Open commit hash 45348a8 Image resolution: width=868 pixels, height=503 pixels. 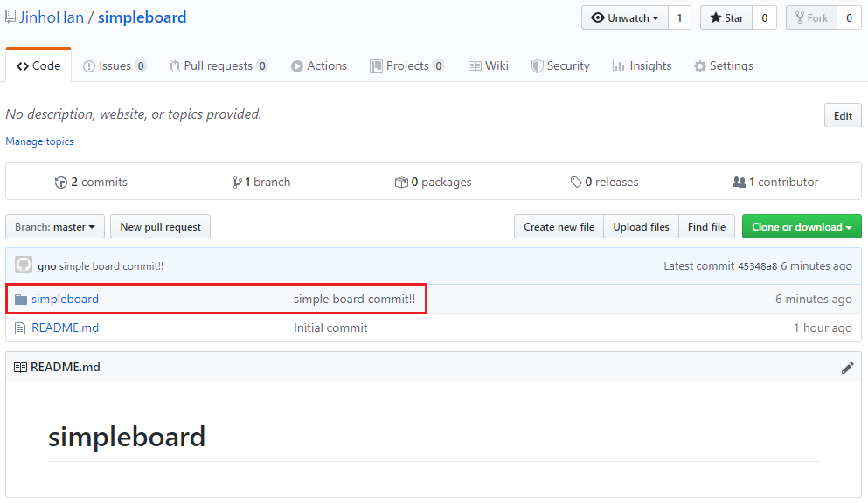(x=757, y=266)
